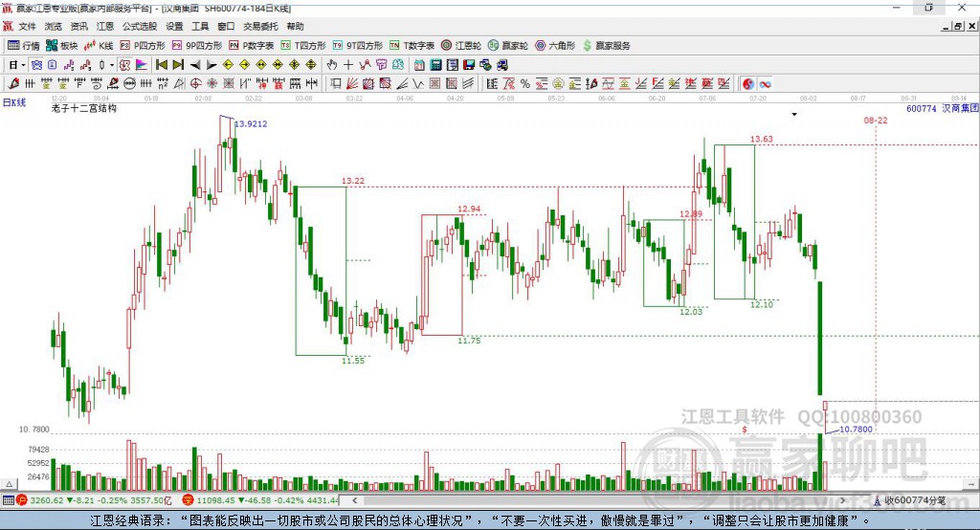The height and width of the screenshot is (530, 980).
Task: Jump to first bar icon
Action: 161,65
